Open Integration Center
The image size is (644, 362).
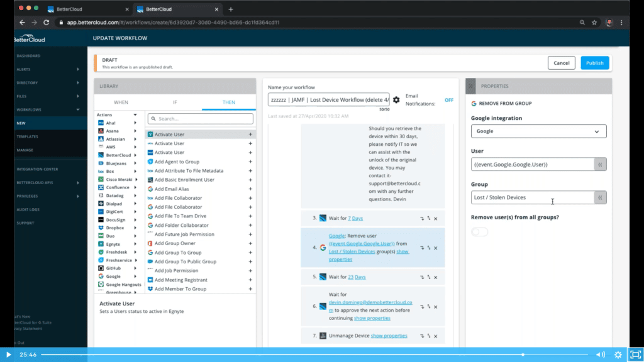coord(37,169)
